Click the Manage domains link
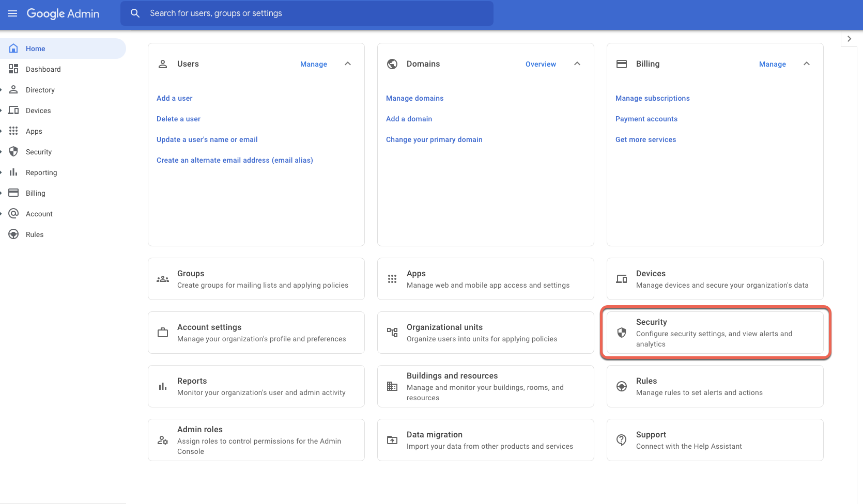This screenshot has height=504, width=863. click(415, 98)
